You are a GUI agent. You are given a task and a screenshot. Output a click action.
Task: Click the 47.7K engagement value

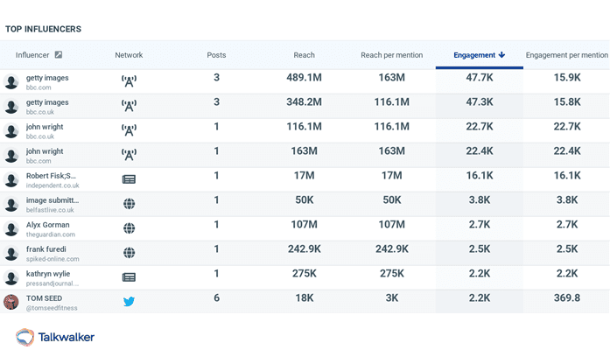tap(480, 77)
